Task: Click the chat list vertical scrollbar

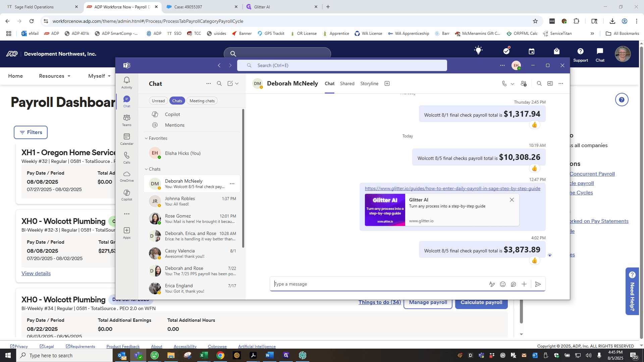Action: coord(243,178)
